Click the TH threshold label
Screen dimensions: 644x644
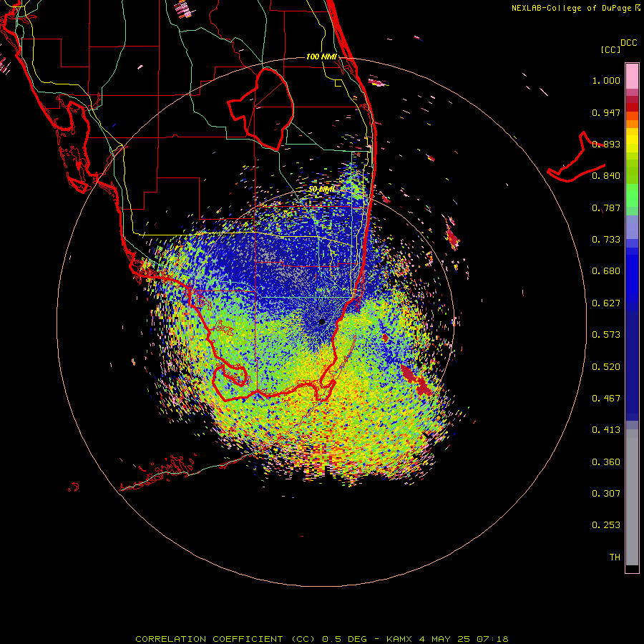615,557
